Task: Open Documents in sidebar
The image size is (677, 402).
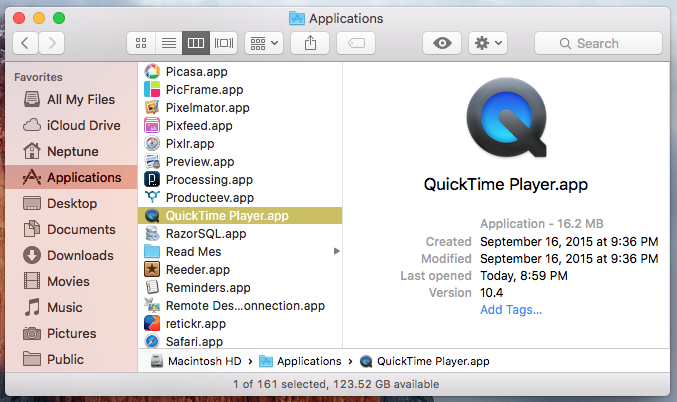Action: [71, 229]
